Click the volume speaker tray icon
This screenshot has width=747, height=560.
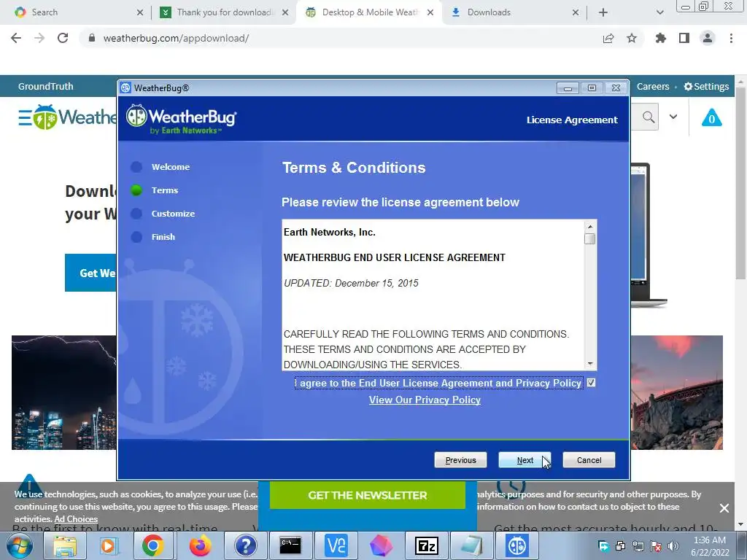pyautogui.click(x=673, y=546)
